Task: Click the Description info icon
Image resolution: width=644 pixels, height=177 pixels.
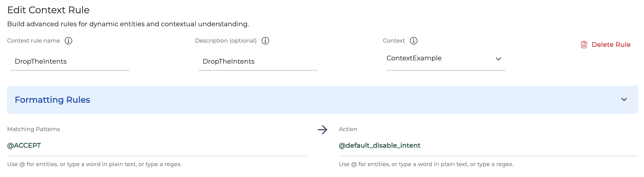Action: click(265, 41)
